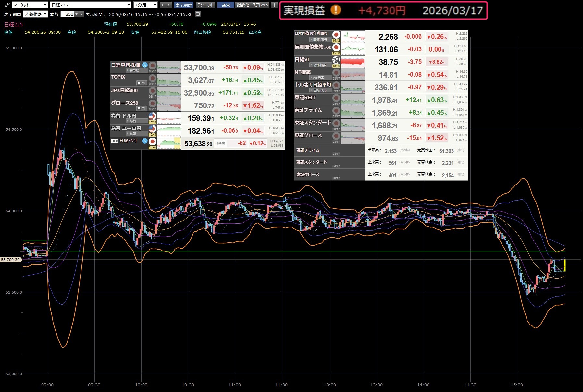Click X share icon on CFD 日経平均 row

coord(145,141)
